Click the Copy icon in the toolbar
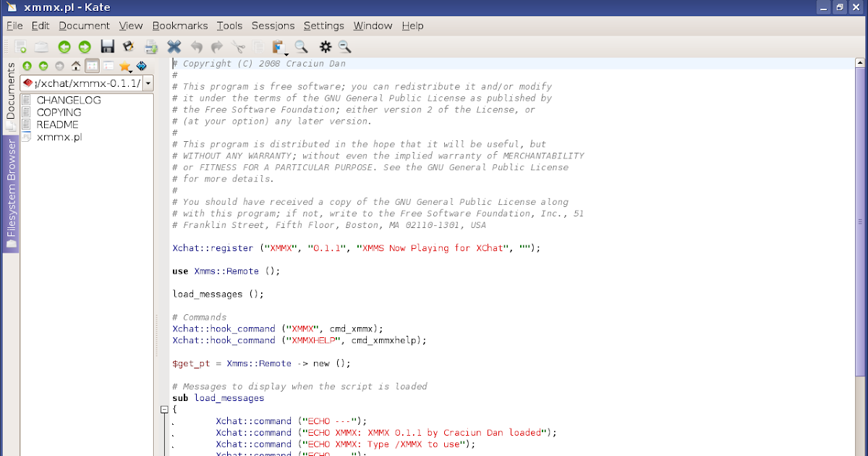The height and width of the screenshot is (456, 868). [x=258, y=47]
